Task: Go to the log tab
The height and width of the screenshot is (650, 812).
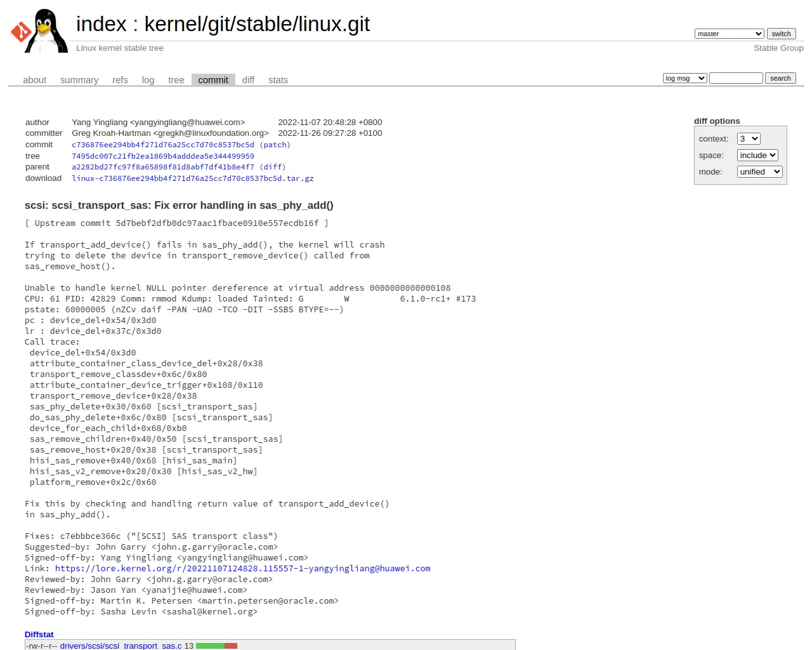Action: tap(148, 80)
